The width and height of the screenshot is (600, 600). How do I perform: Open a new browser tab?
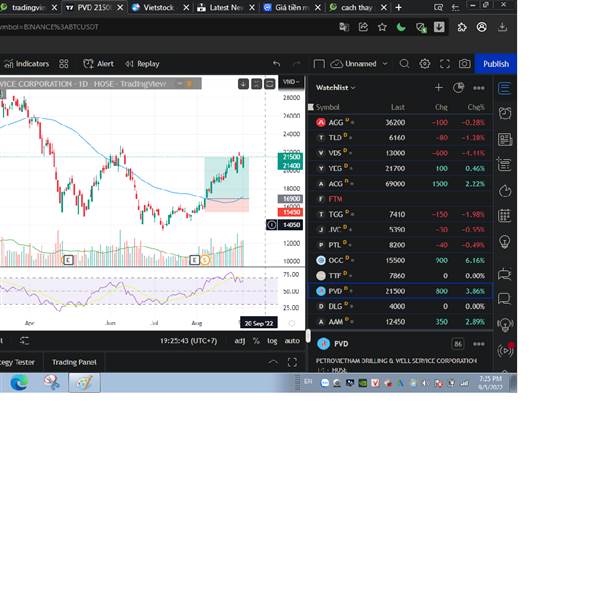pos(398,7)
